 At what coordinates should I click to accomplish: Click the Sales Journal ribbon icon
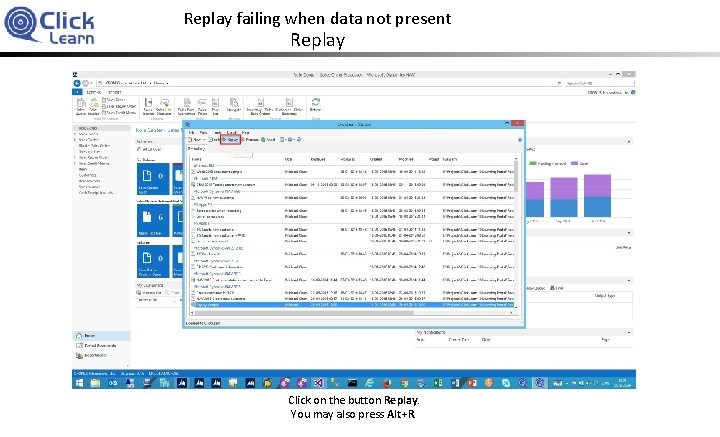[x=148, y=106]
